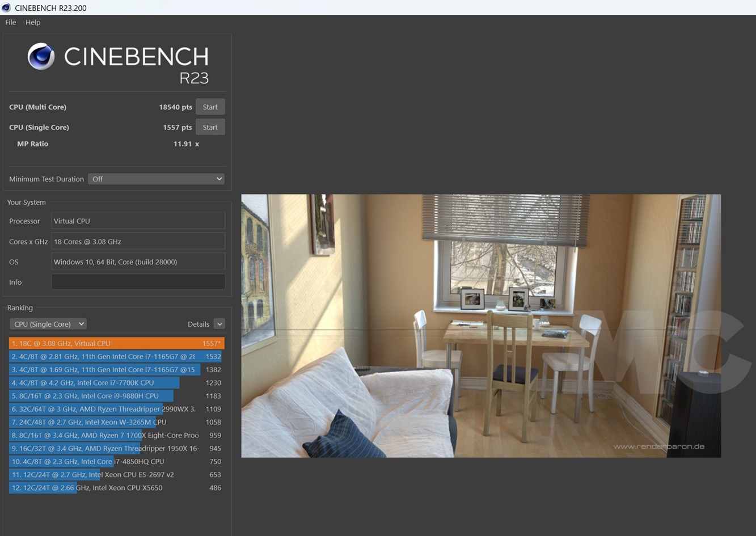The width and height of the screenshot is (756, 536).
Task: Start the CPU Multi Core benchmark
Action: pos(210,107)
